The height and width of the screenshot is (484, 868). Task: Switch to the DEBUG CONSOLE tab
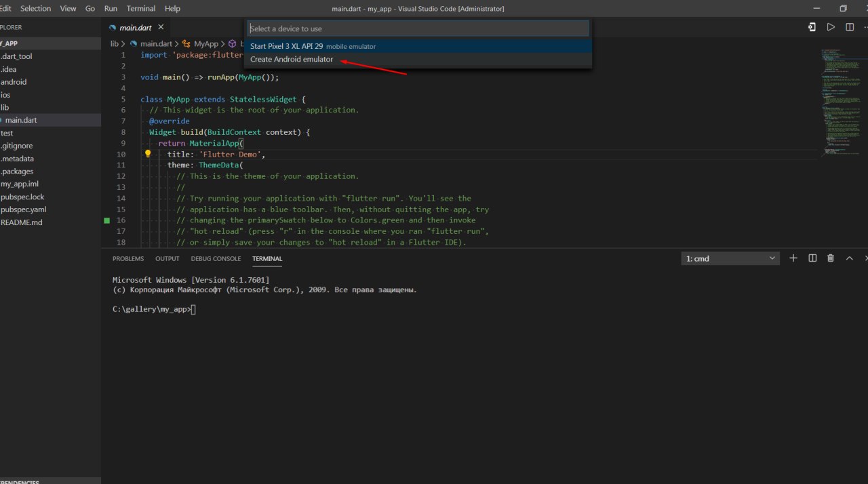[x=216, y=258]
